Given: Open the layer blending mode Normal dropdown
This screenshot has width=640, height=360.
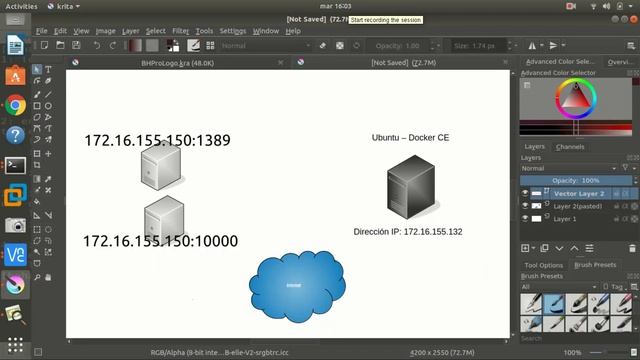Looking at the screenshot, I should (569, 168).
